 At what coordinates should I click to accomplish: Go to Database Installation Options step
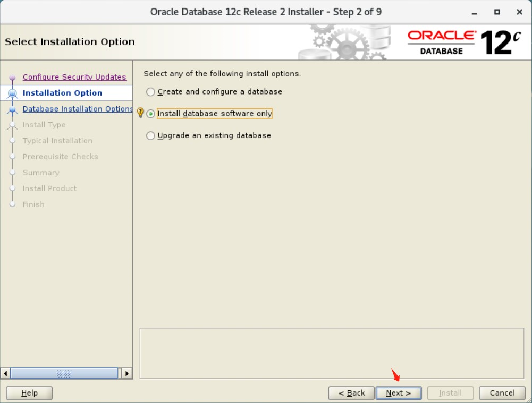[78, 109]
